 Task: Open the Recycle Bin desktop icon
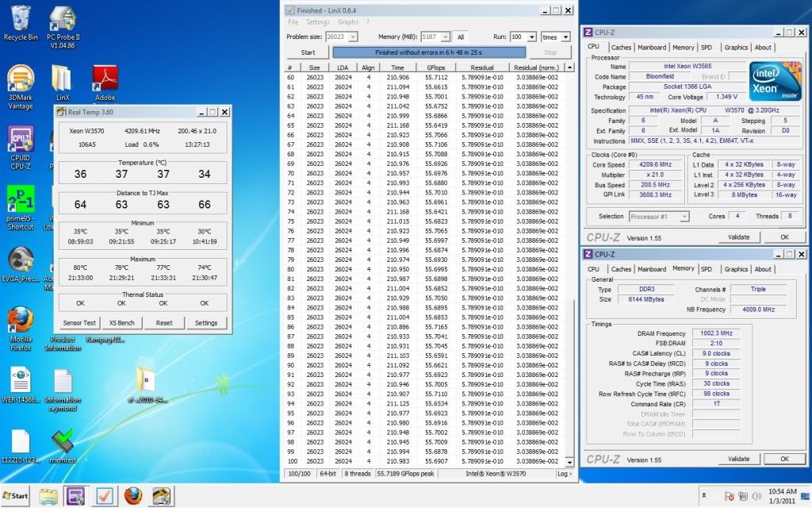(x=21, y=23)
